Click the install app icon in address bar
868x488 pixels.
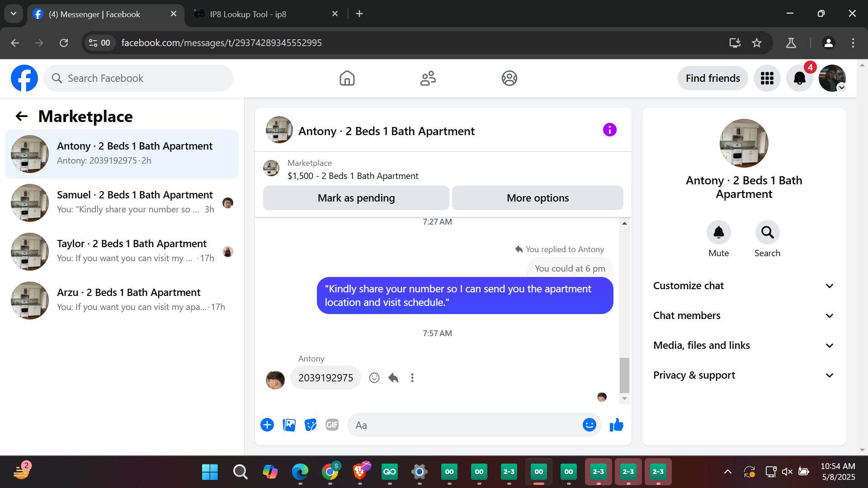(x=735, y=43)
